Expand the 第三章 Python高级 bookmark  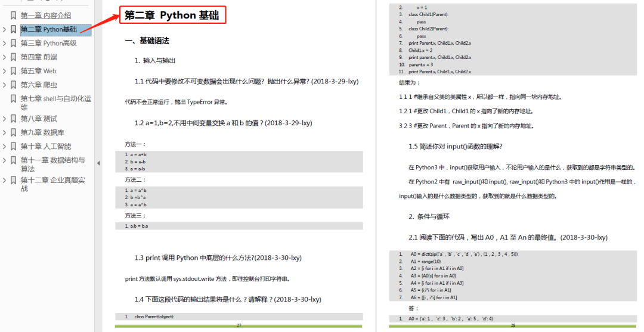[x=4, y=43]
